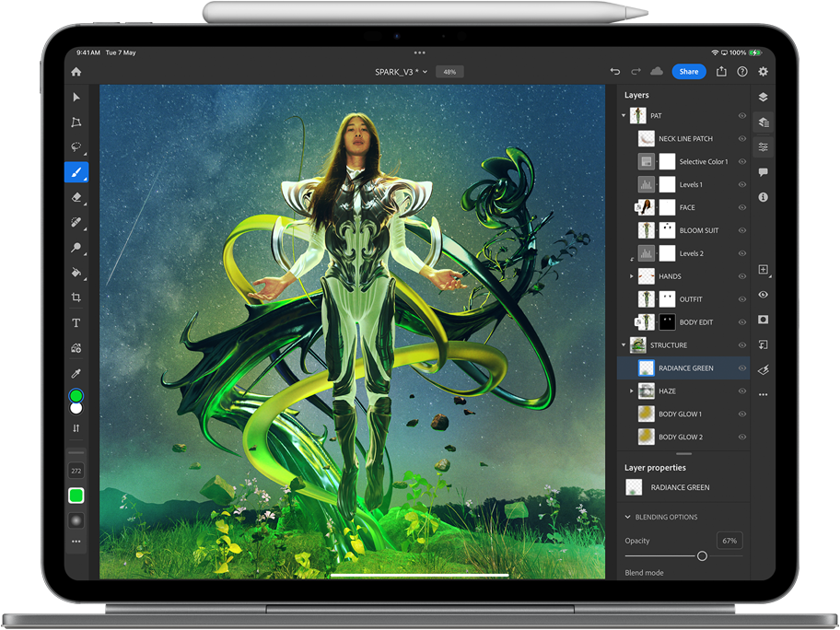The width and height of the screenshot is (840, 630).
Task: Toggle visibility of BLOOM SUIT layer
Action: tap(741, 230)
